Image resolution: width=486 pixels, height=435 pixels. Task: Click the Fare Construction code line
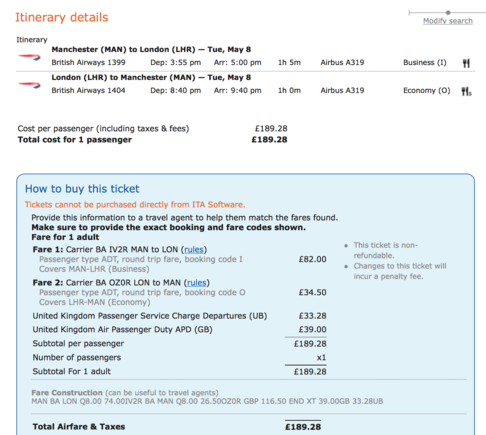click(207, 401)
